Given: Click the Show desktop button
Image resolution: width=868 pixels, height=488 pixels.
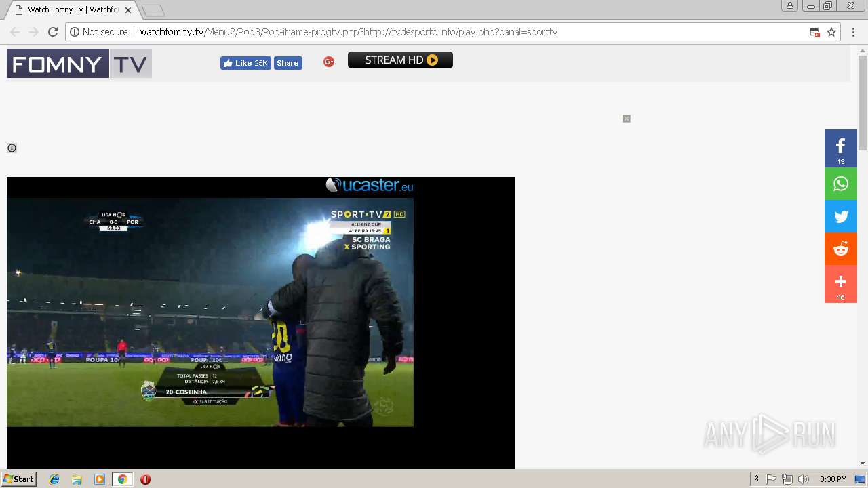Looking at the screenshot, I should [x=861, y=479].
